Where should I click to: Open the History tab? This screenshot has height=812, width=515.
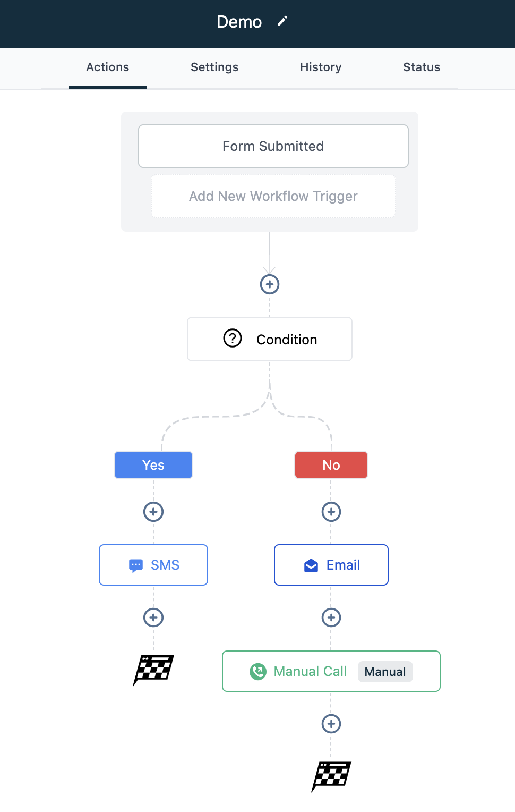tap(321, 67)
